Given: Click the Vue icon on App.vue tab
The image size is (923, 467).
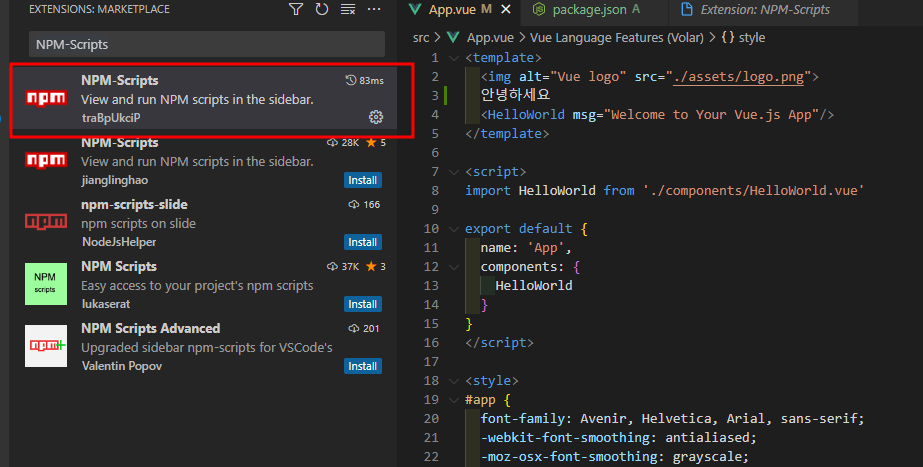Looking at the screenshot, I should point(415,9).
